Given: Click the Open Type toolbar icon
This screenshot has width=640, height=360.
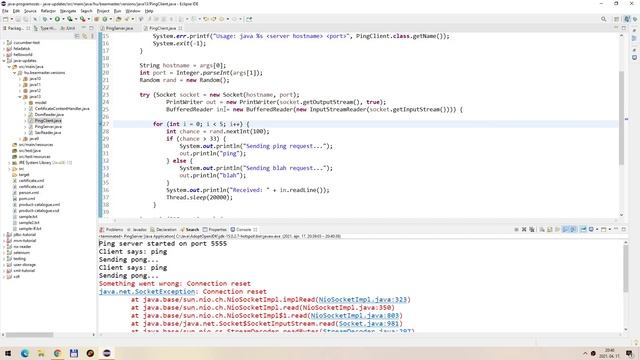Looking at the screenshot, I should pyautogui.click(x=118, y=19).
